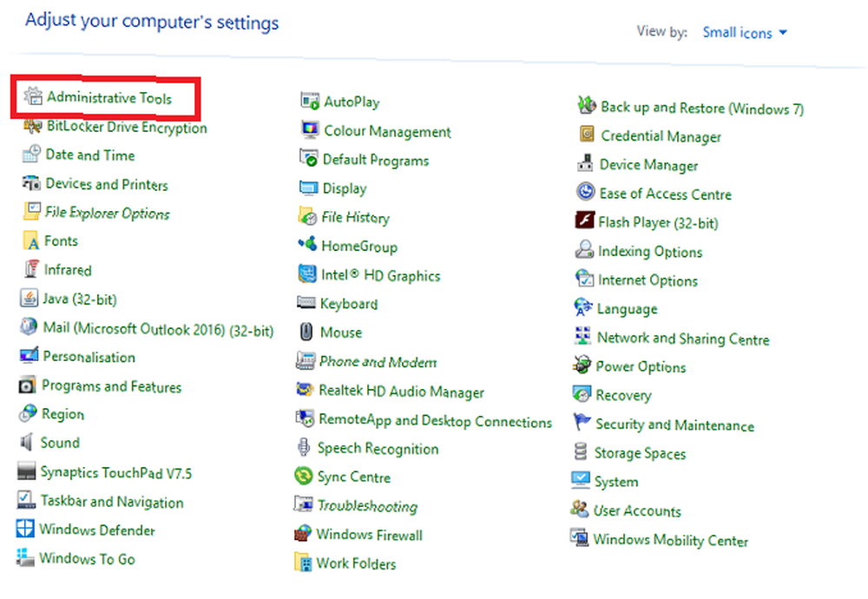The height and width of the screenshot is (599, 868).
Task: Open the Windows Defender shield icon
Action: (25, 529)
